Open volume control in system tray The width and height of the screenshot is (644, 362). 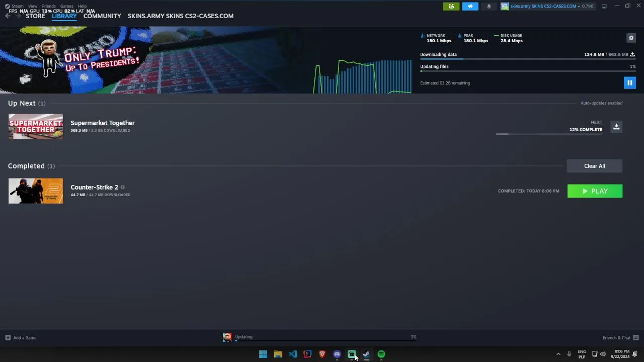(603, 354)
